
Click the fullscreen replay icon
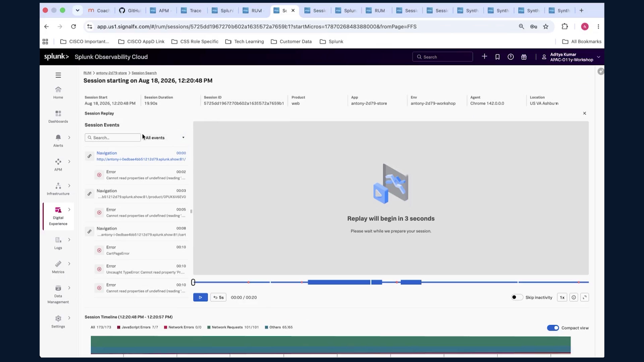[x=585, y=297]
